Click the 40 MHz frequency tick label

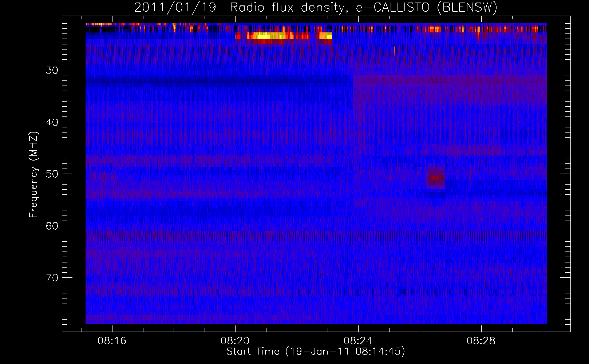coord(52,122)
